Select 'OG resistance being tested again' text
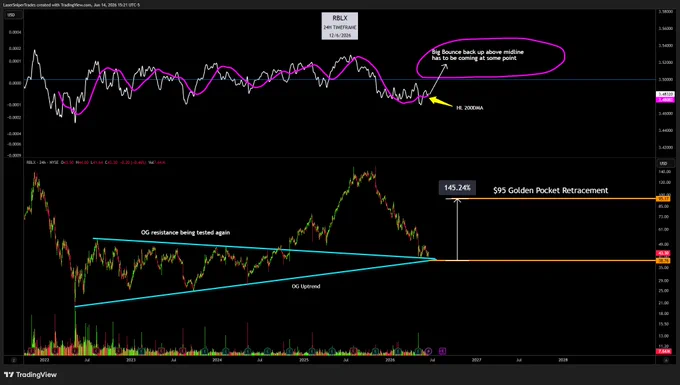This screenshot has width=680, height=385. tap(186, 232)
